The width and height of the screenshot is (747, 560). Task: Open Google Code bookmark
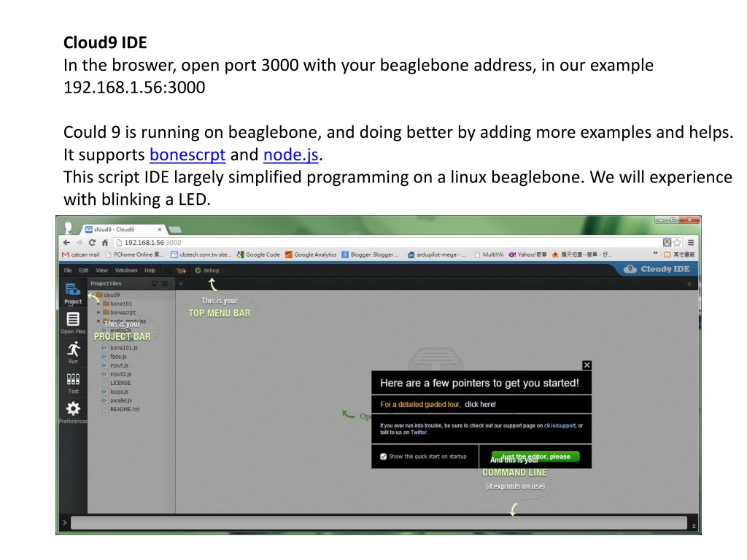pyautogui.click(x=258, y=254)
